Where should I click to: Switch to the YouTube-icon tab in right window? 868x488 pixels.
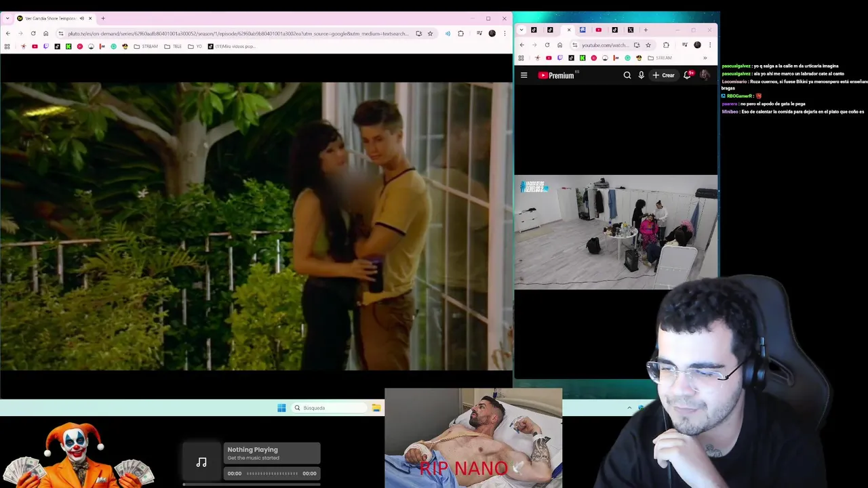point(599,30)
